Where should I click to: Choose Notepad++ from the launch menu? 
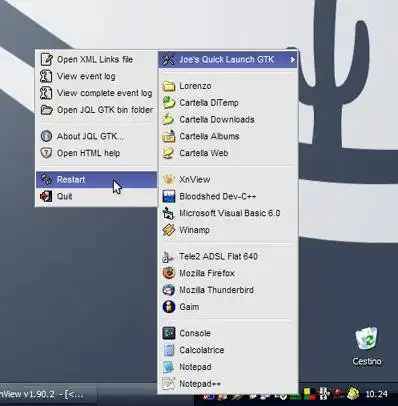(228, 384)
